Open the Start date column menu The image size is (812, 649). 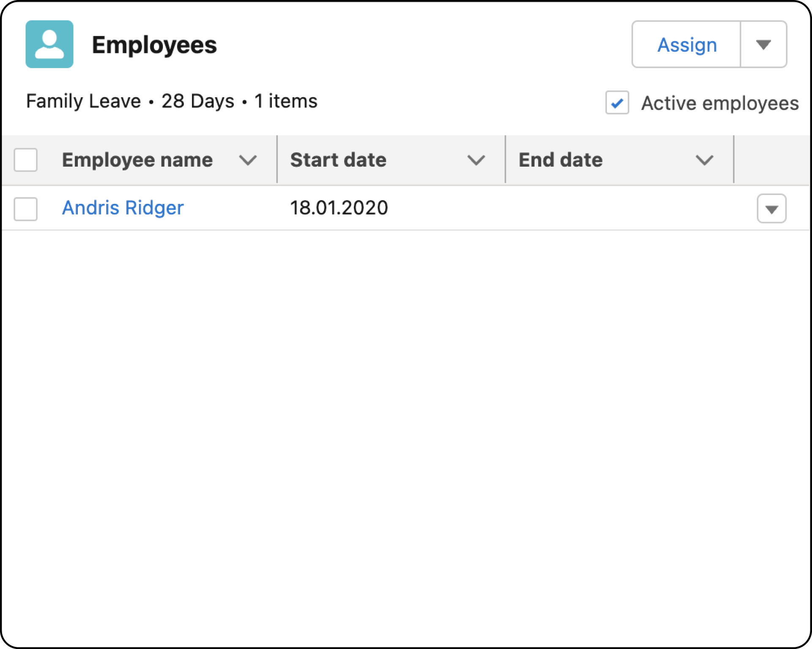(x=475, y=160)
